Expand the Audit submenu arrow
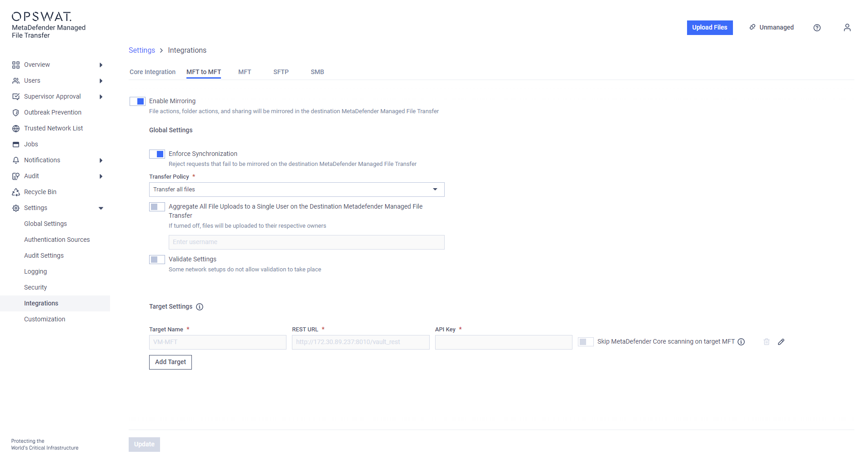The height and width of the screenshot is (460, 868). [101, 176]
